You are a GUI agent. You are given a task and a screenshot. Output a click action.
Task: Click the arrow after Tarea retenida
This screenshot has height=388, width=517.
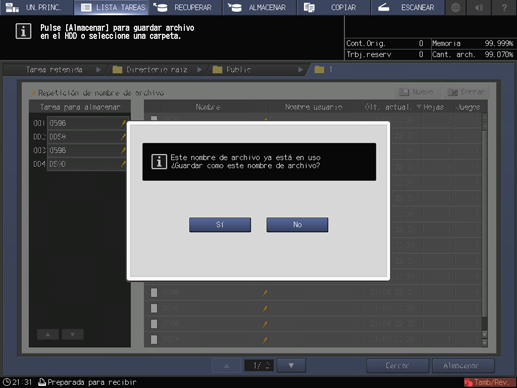click(98, 70)
